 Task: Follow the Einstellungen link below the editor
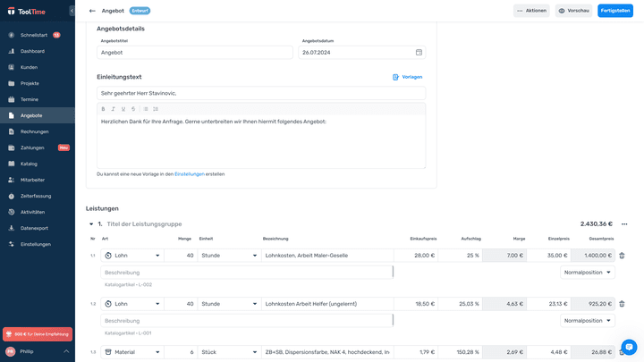tap(190, 174)
